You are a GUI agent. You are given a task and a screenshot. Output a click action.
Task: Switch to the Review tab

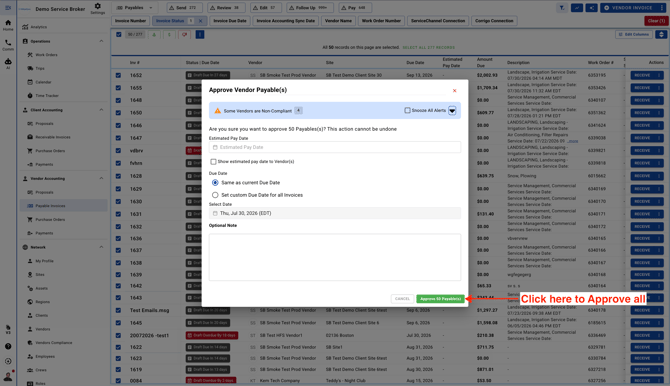[226, 8]
